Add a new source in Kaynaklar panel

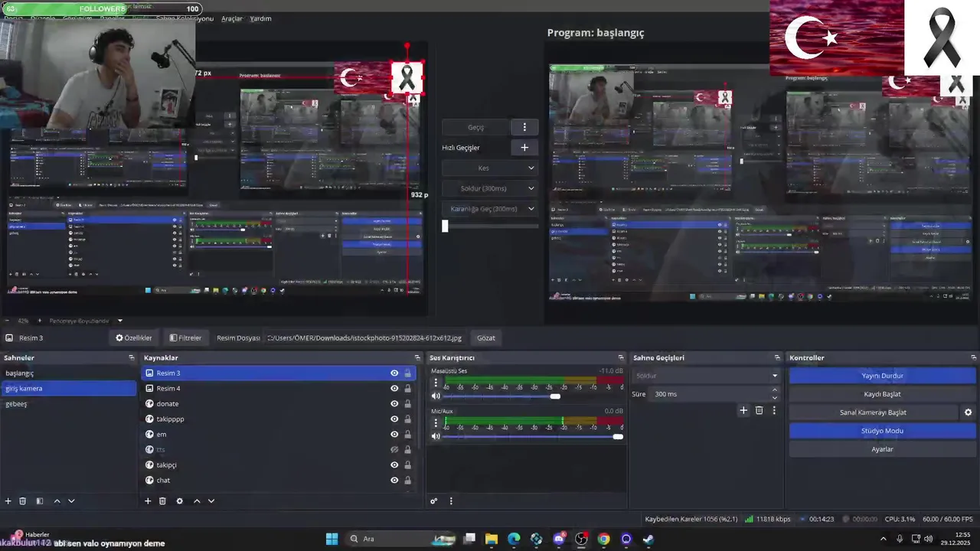click(x=148, y=501)
